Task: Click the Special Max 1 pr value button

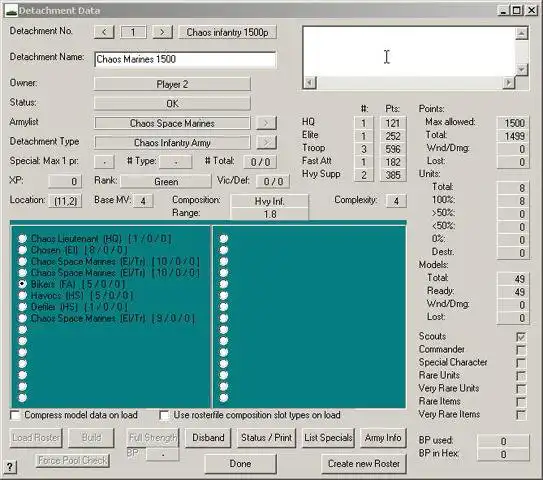Action: point(104,162)
